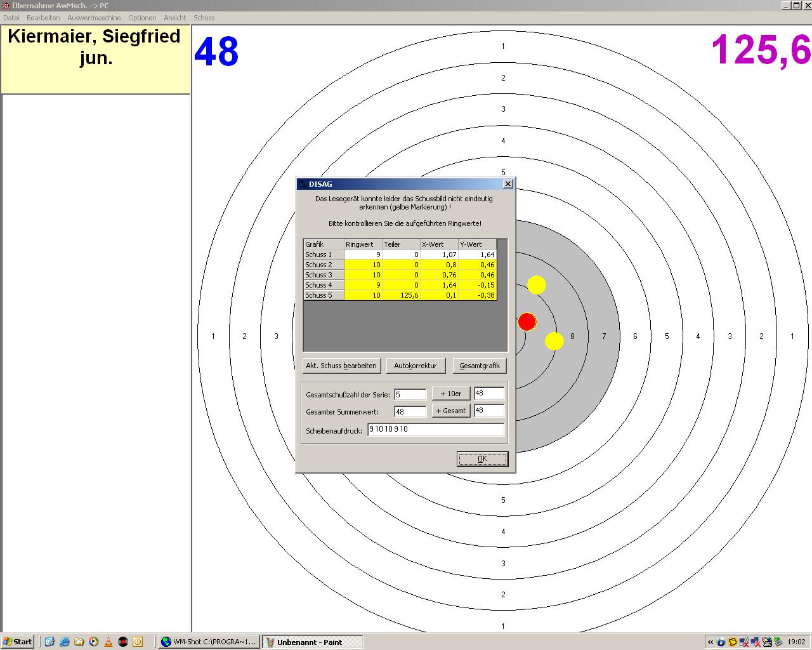Launch Internet Explorer from quick launch
The width and height of the screenshot is (812, 650).
coord(64,642)
